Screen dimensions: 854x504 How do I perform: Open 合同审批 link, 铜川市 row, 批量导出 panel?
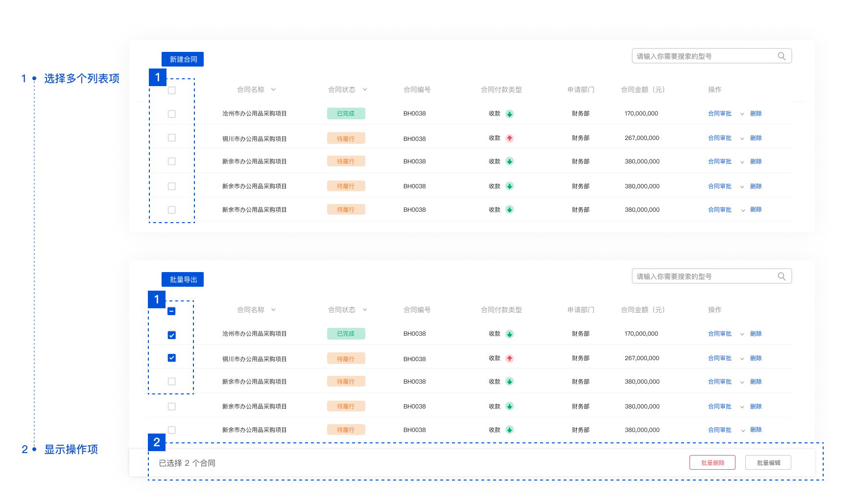pos(720,358)
